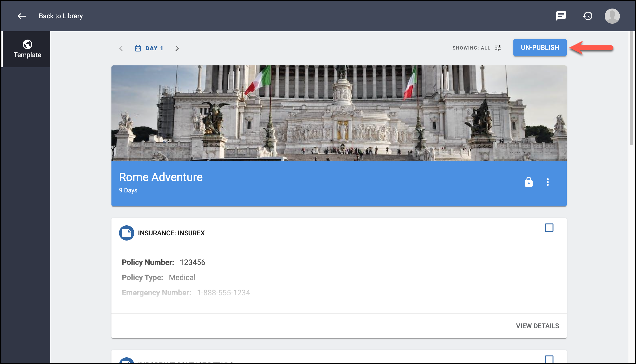Click the policy number 123456

[192, 262]
